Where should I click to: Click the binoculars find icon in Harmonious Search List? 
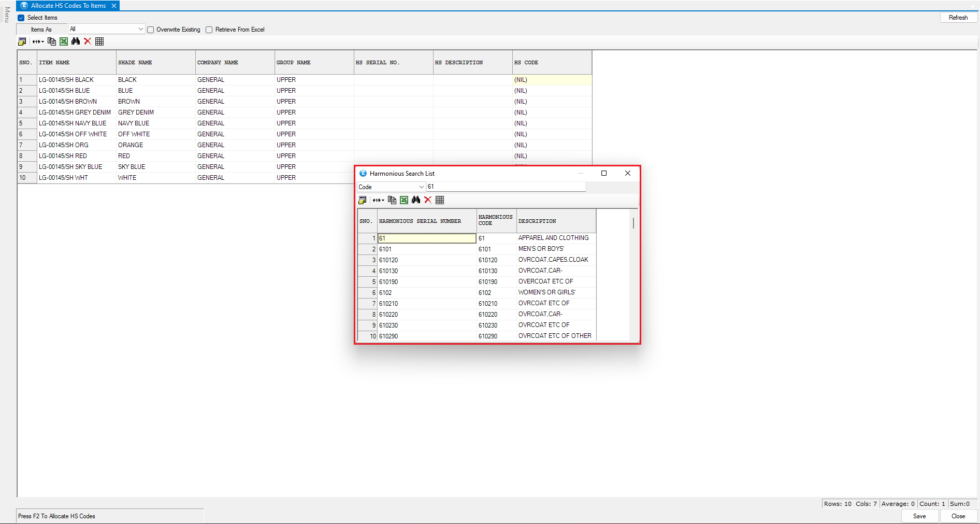tap(416, 200)
